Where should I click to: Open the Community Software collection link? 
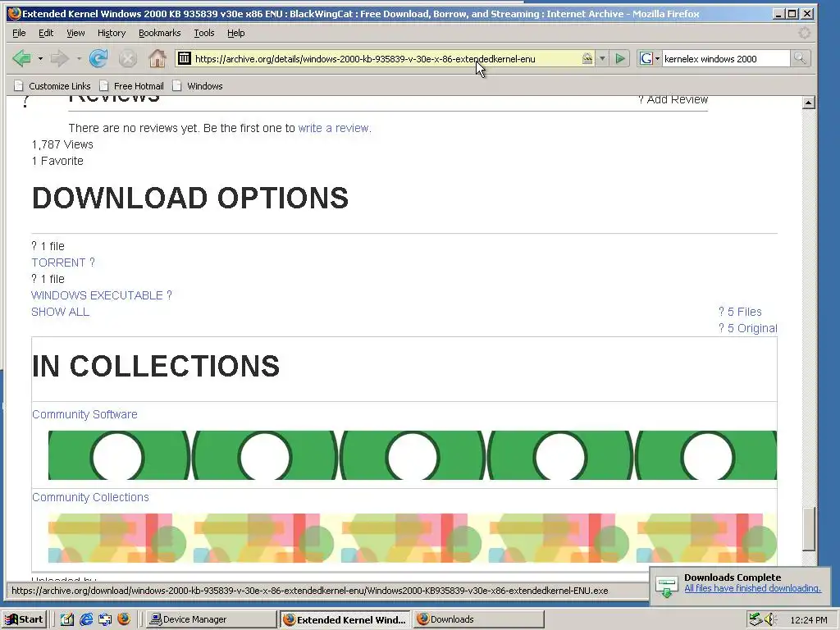coord(84,414)
